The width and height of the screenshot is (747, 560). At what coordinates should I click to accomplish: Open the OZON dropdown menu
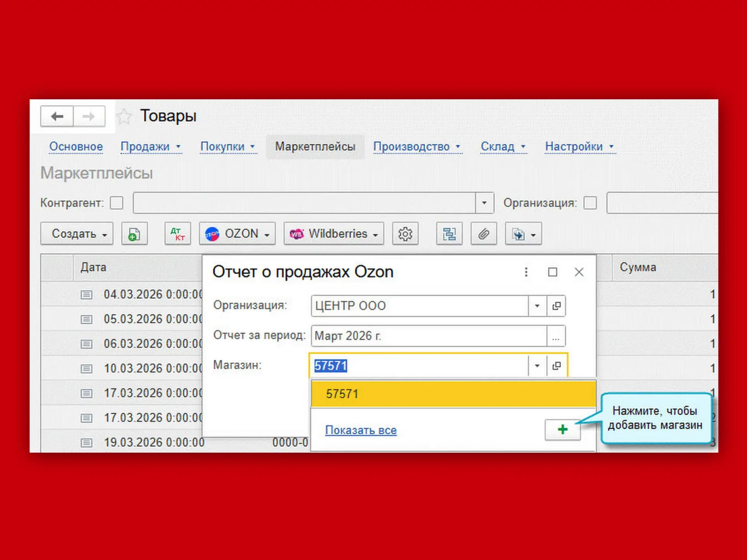(237, 234)
